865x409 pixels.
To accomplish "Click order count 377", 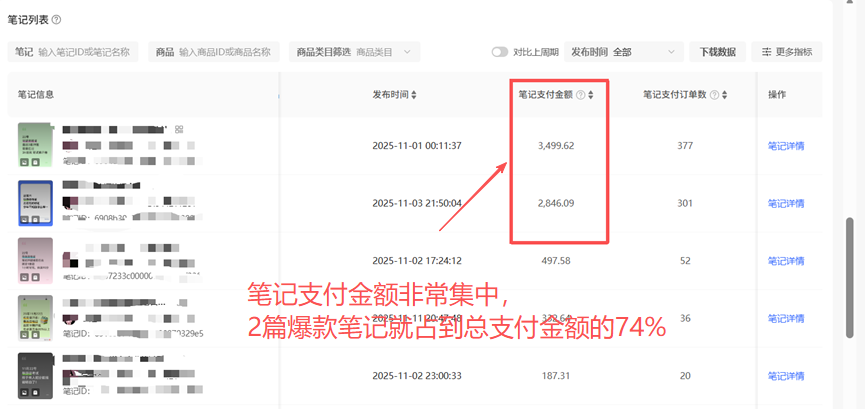I will 685,146.
